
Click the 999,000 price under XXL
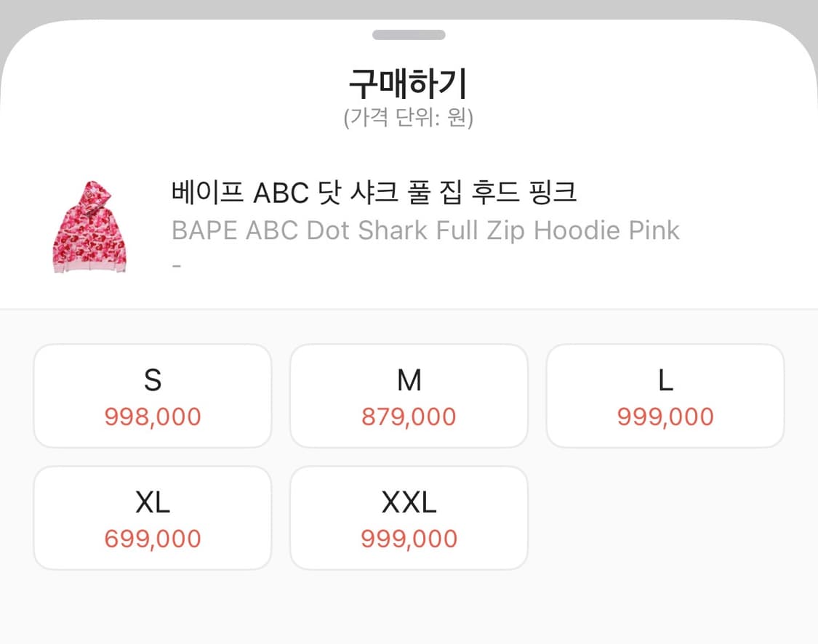click(409, 539)
